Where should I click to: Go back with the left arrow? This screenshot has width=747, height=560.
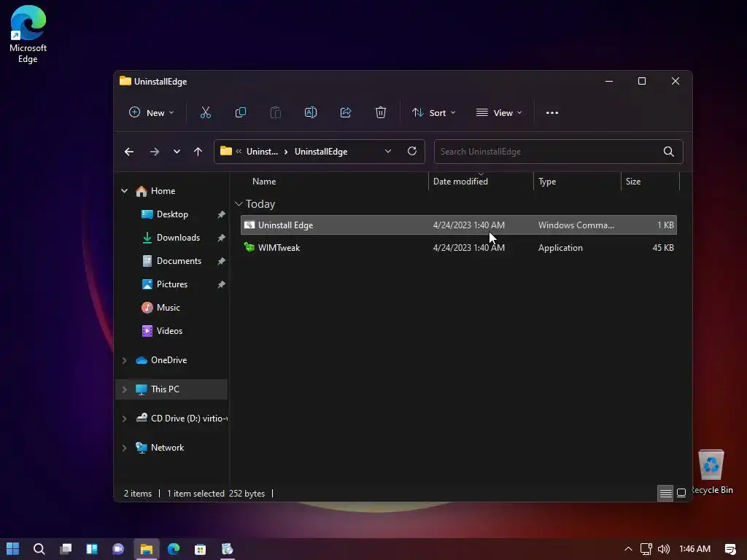[129, 152]
